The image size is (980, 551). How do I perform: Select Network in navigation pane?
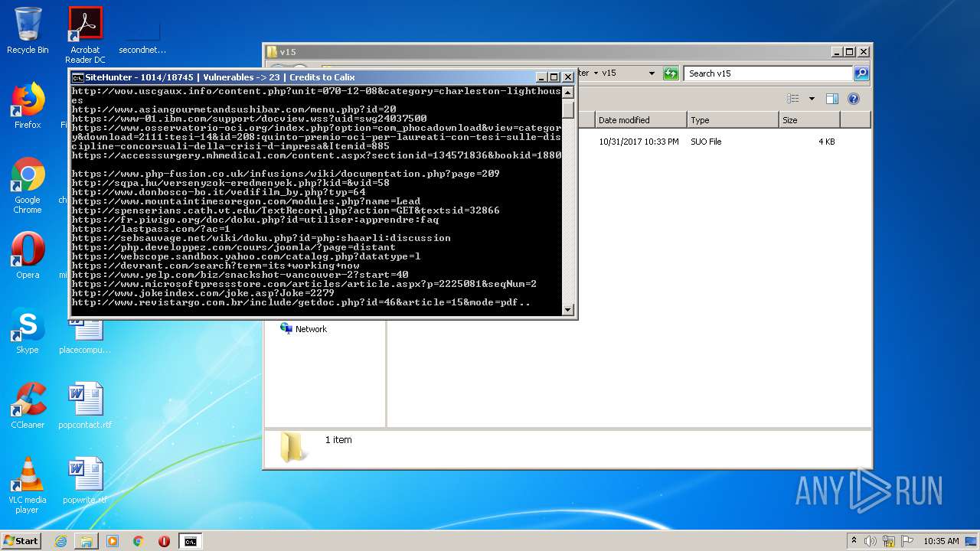point(303,329)
